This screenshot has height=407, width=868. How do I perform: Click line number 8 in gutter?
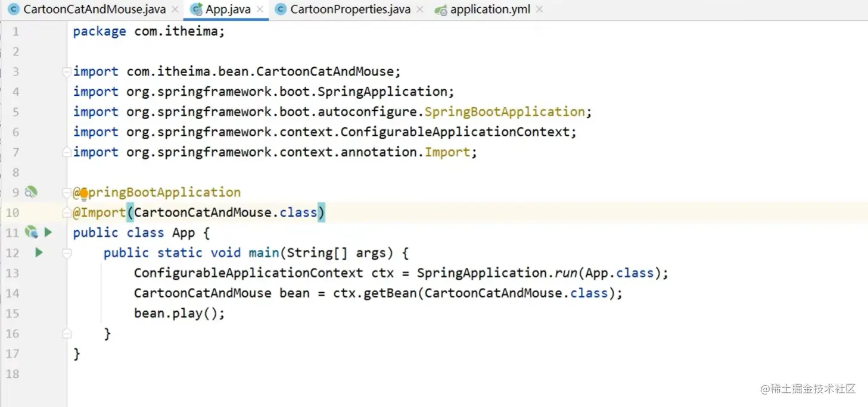pos(15,173)
